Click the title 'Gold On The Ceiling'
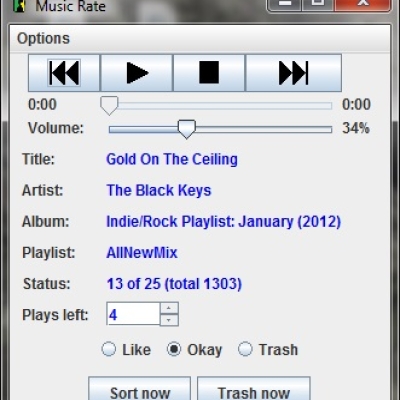Screen dimensions: 400x400 tap(172, 159)
